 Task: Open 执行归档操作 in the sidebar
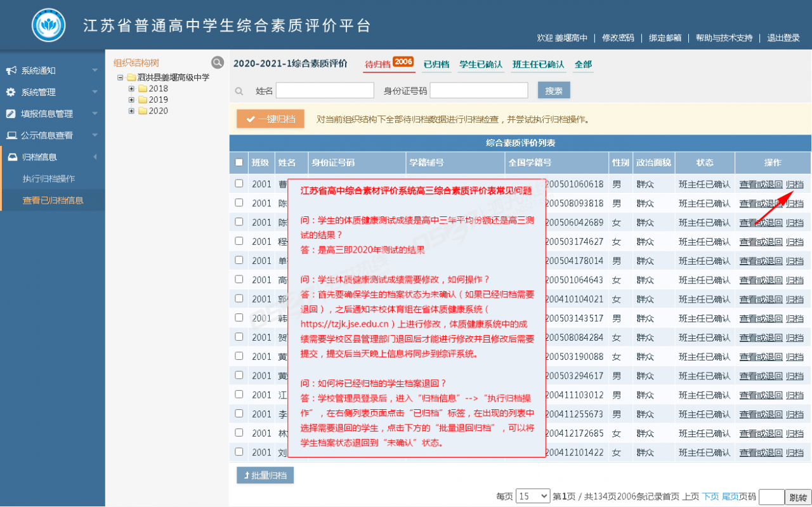click(49, 179)
